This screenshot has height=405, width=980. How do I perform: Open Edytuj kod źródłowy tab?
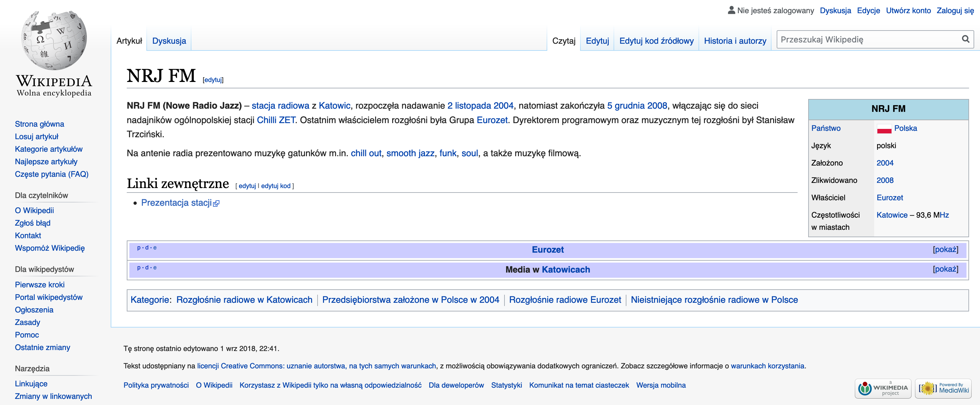656,40
